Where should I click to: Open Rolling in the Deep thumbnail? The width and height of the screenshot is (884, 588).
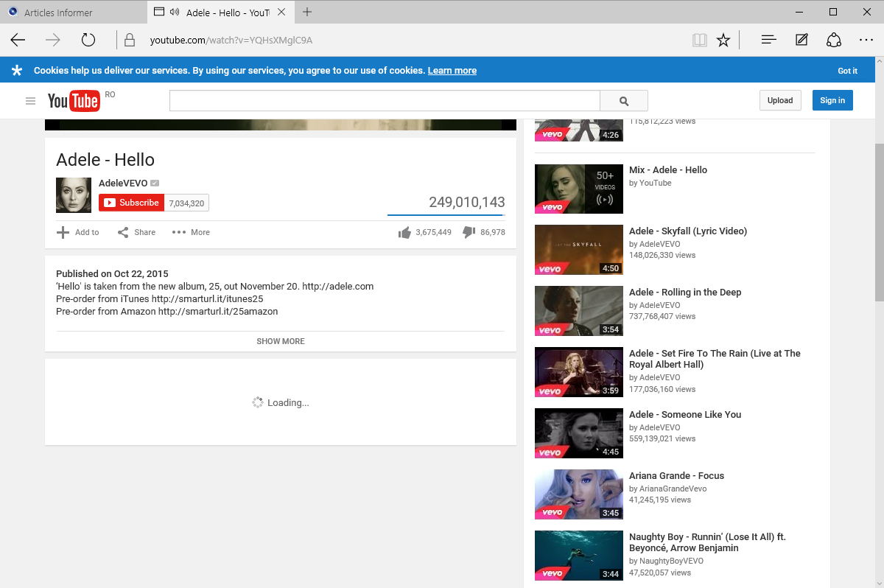[x=580, y=311]
